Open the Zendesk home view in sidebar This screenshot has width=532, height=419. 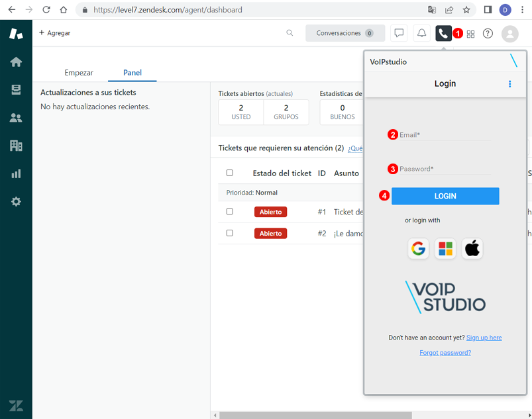coord(16,62)
